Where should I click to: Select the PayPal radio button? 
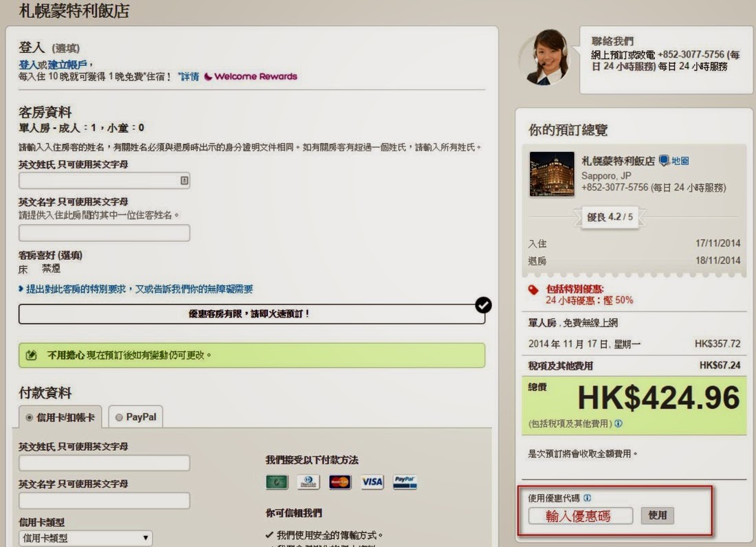click(x=120, y=417)
